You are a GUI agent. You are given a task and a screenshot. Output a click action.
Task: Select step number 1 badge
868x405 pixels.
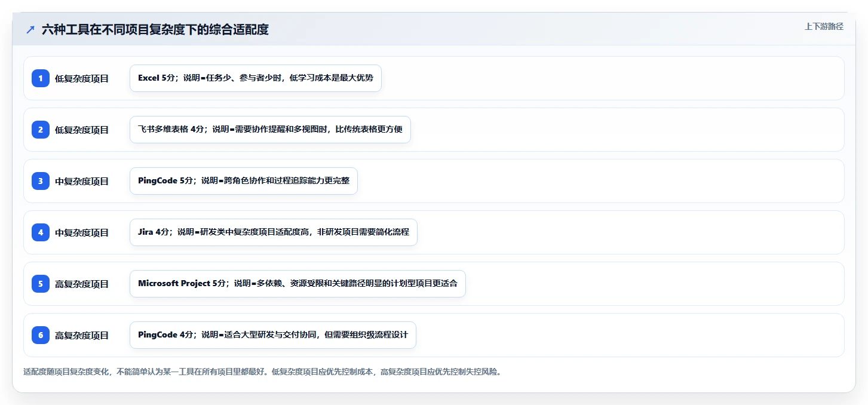click(41, 78)
